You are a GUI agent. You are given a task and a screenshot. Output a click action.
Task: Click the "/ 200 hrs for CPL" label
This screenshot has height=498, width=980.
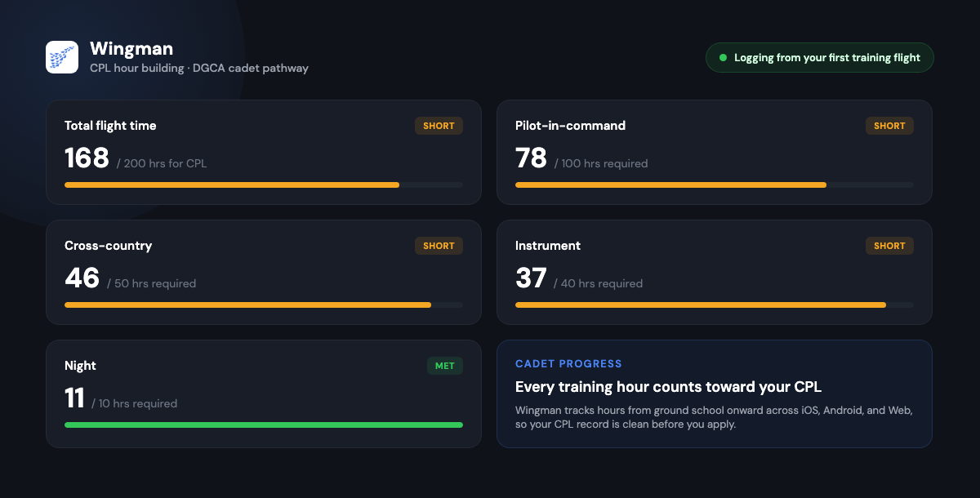point(162,163)
